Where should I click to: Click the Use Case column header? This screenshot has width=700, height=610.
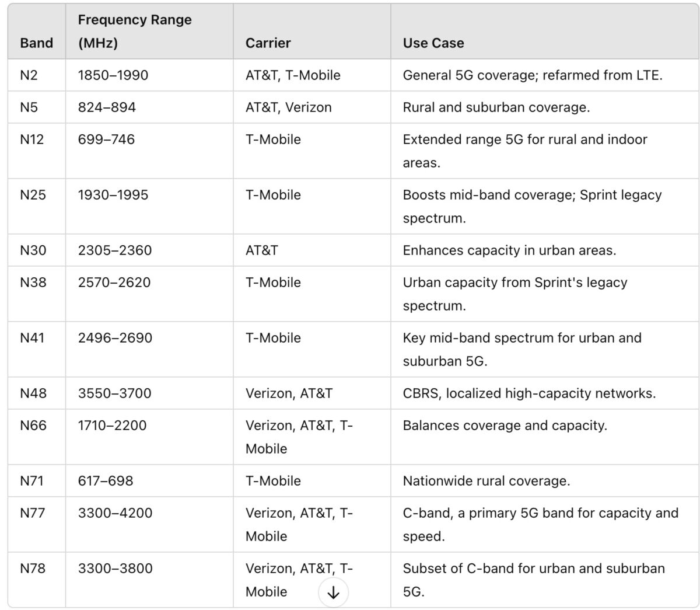[x=433, y=43]
